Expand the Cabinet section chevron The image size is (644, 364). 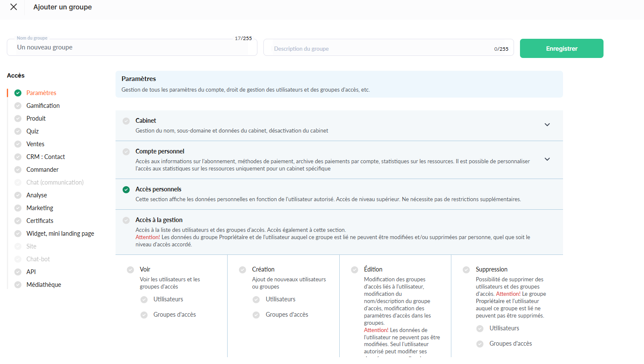(547, 125)
